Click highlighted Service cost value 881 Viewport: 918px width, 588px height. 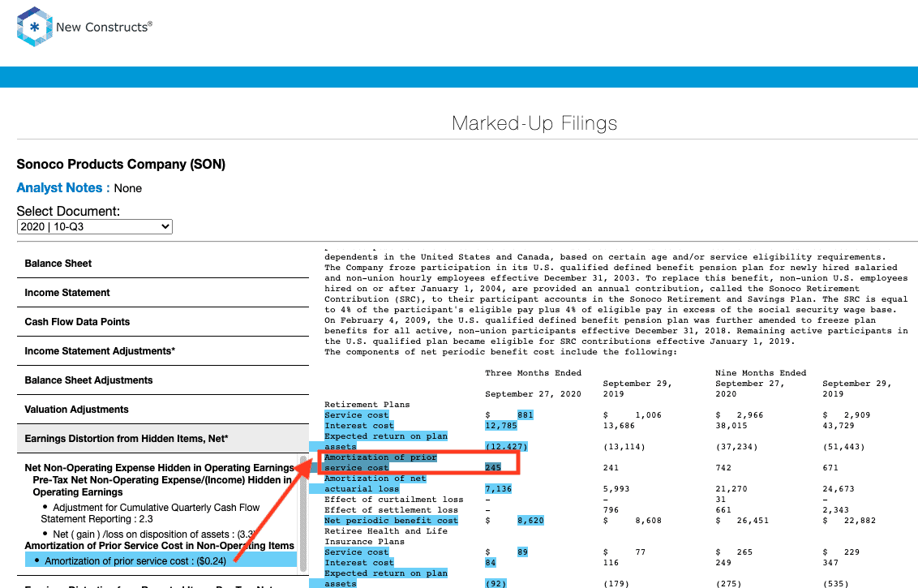point(525,415)
